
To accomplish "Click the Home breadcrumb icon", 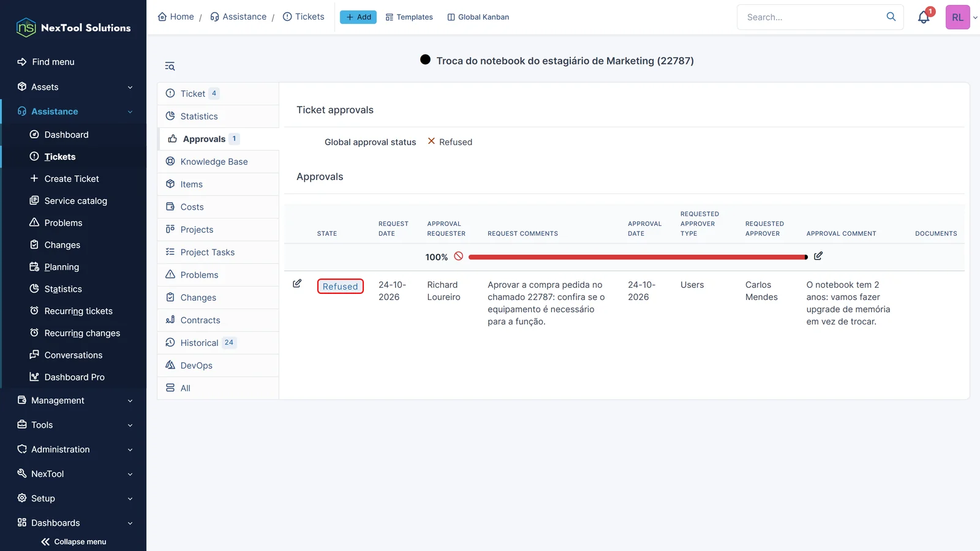I will pyautogui.click(x=162, y=17).
